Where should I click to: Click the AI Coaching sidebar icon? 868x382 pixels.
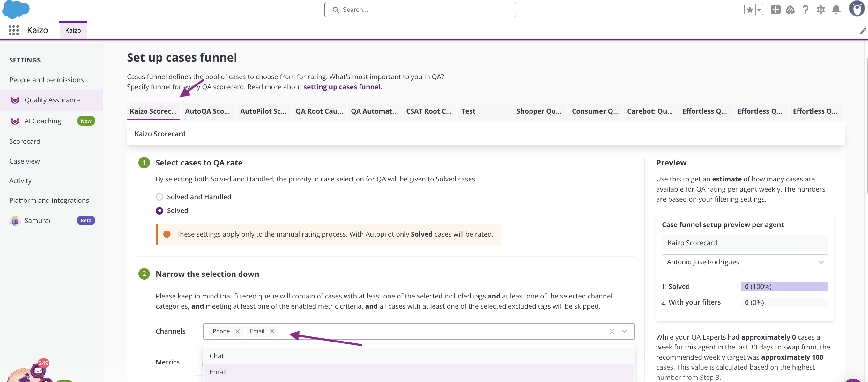point(15,121)
